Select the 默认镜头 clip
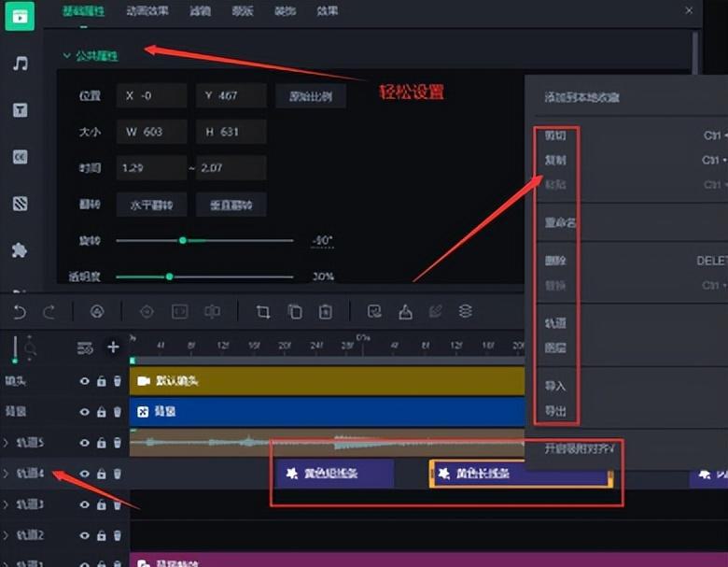The image size is (728, 567). pos(328,381)
